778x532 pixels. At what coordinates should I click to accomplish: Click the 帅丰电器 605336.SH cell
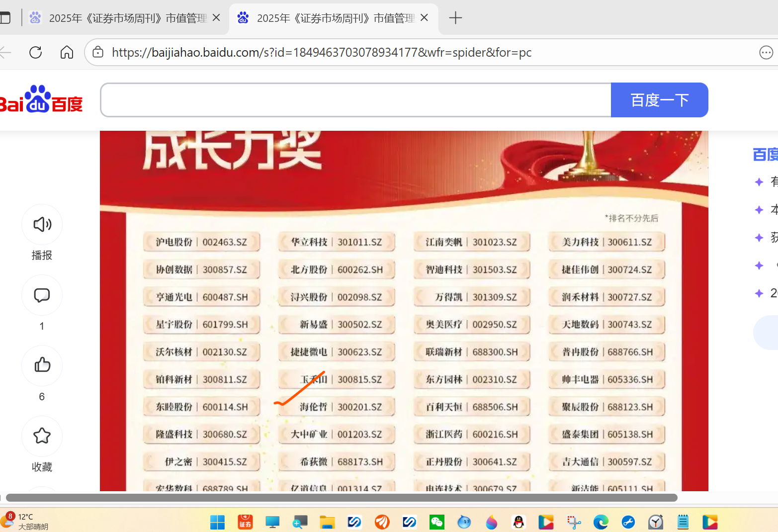click(607, 379)
